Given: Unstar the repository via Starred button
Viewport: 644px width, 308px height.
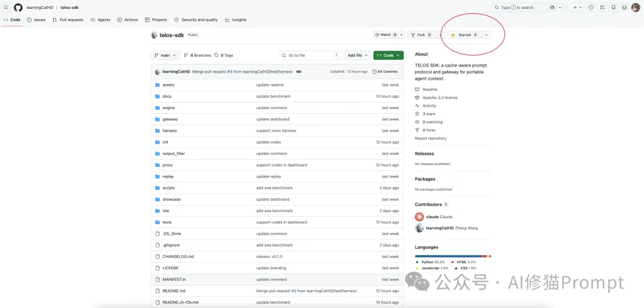Looking at the screenshot, I should coord(464,35).
